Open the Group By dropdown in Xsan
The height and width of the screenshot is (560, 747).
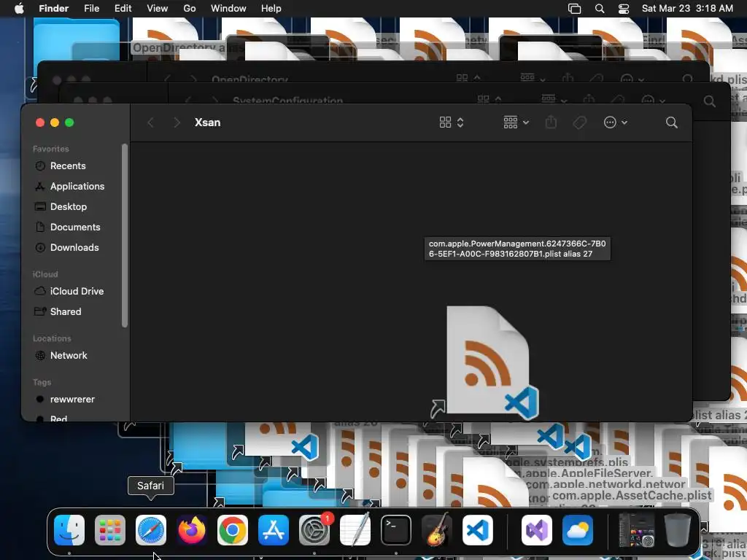coord(516,122)
